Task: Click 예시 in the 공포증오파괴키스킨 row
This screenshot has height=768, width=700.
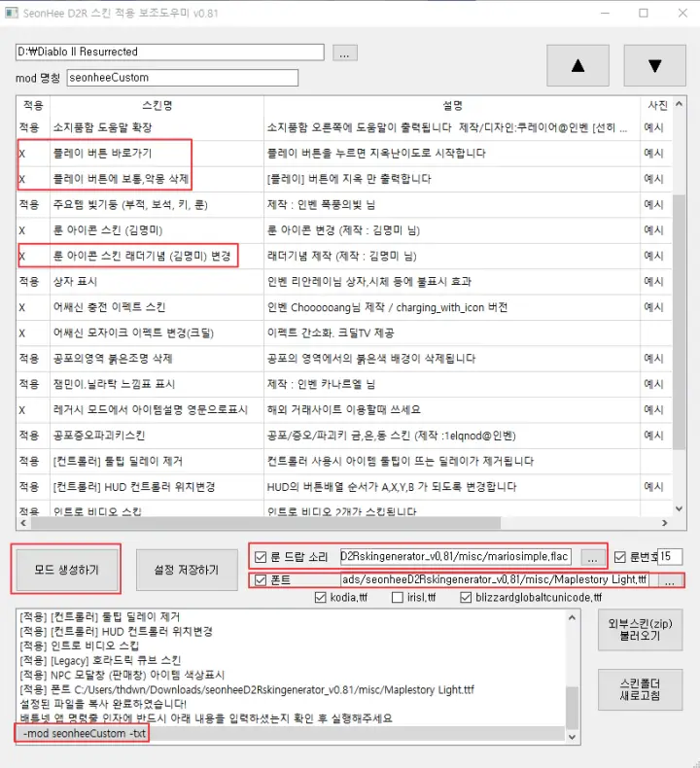Action: (653, 436)
